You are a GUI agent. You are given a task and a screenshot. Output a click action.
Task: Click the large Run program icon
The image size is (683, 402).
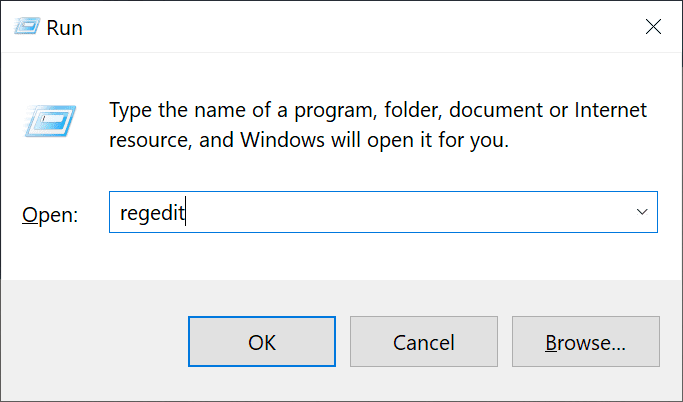[x=51, y=121]
